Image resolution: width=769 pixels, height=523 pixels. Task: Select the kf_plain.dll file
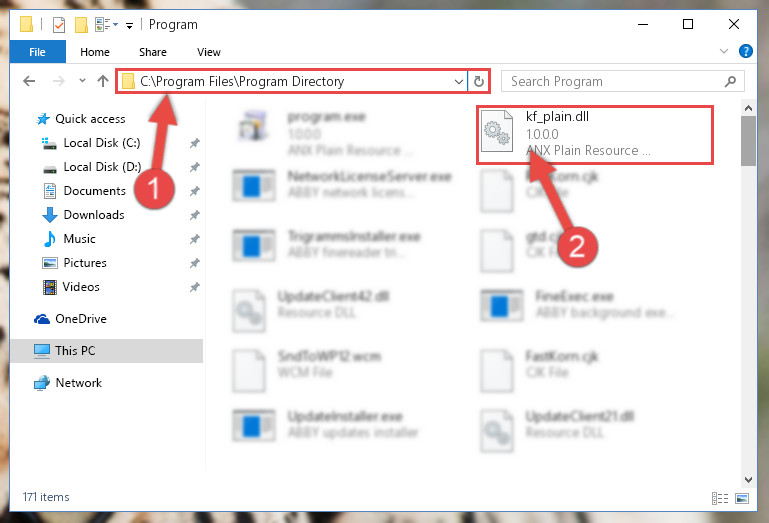point(594,134)
